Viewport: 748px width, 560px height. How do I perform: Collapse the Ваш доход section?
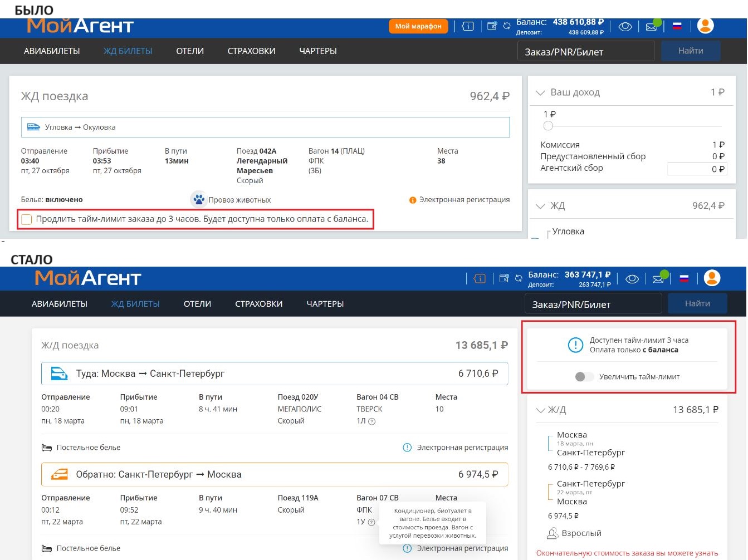pos(540,92)
